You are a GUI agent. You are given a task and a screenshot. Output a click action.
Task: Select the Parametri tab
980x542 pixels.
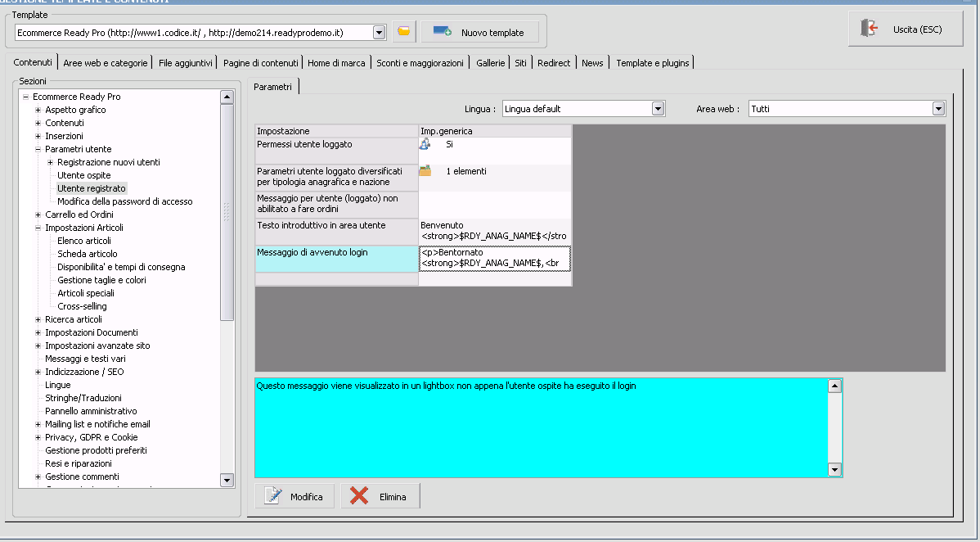[272, 86]
